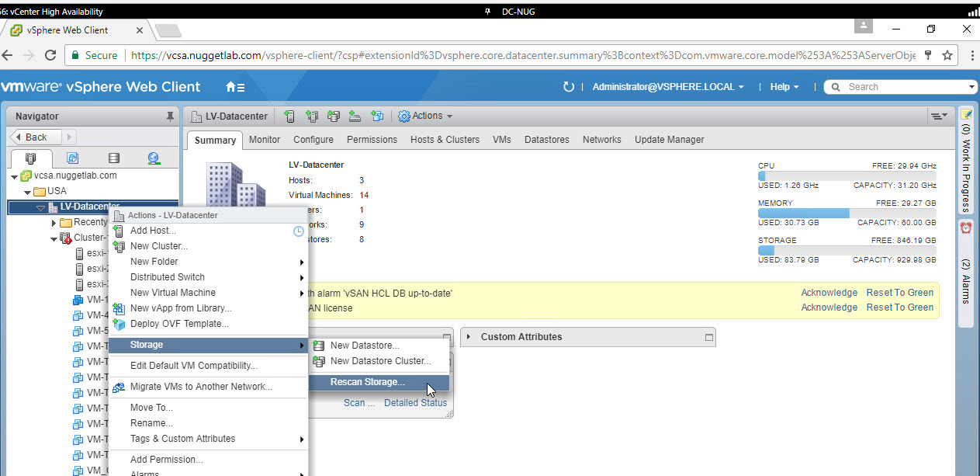Open the VMs and Templates navigator view
The height and width of the screenshot is (476, 980).
(73, 158)
